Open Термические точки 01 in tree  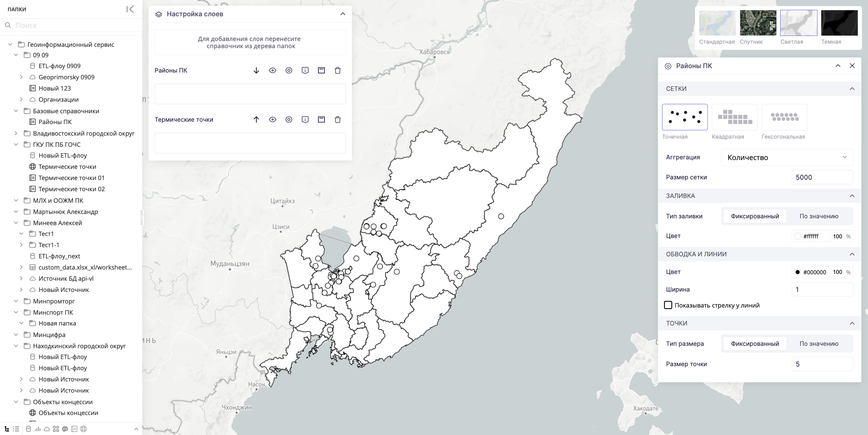tap(71, 178)
